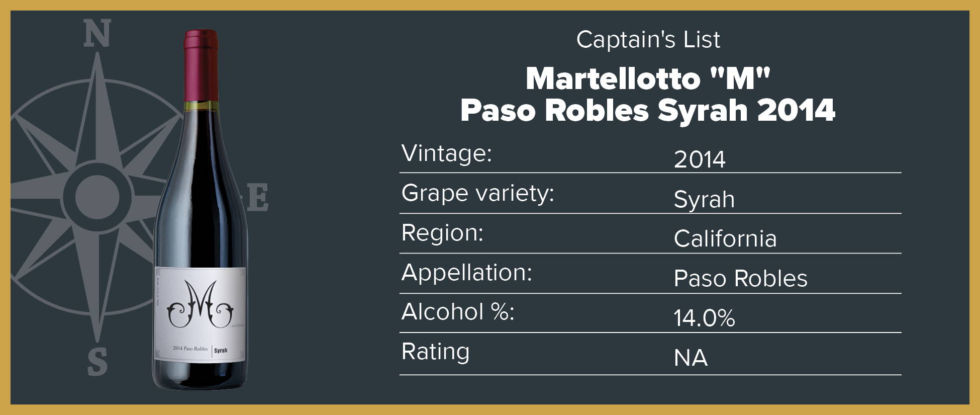Click the Captain's List heading
980x415 pixels.
648,40
